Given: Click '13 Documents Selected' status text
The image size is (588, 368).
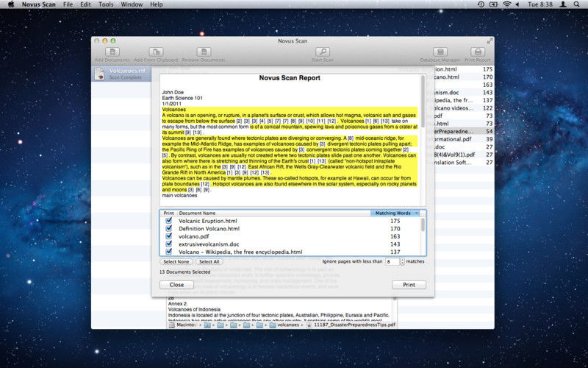Looking at the screenshot, I should (184, 272).
